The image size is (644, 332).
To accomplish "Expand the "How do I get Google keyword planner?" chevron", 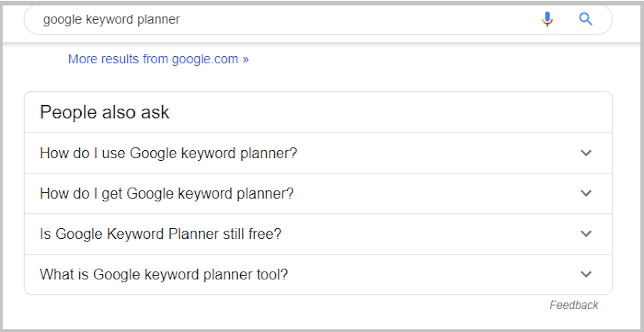I will pyautogui.click(x=586, y=193).
